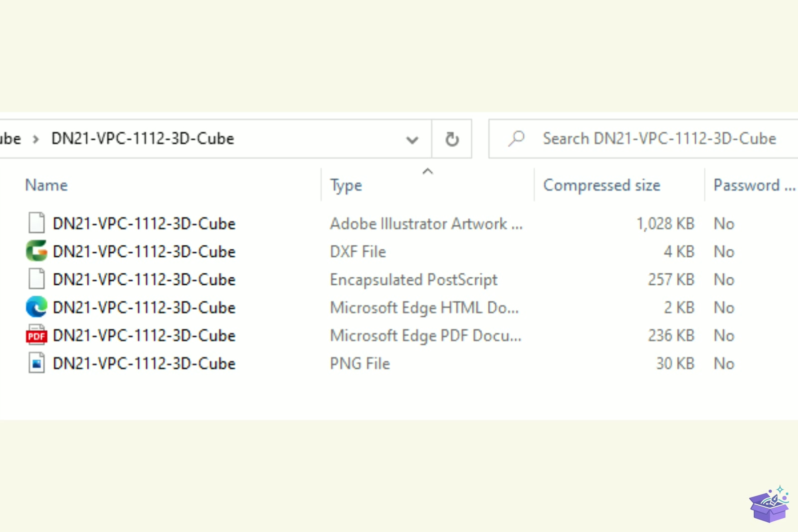Click the Adobe Illustrator file blank icon
This screenshot has width=798, height=532.
36,223
